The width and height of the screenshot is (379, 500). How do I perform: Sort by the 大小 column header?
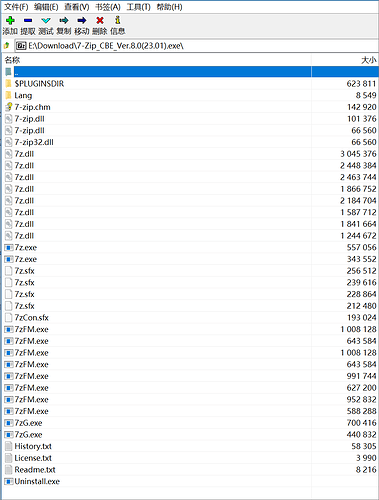tap(345, 60)
